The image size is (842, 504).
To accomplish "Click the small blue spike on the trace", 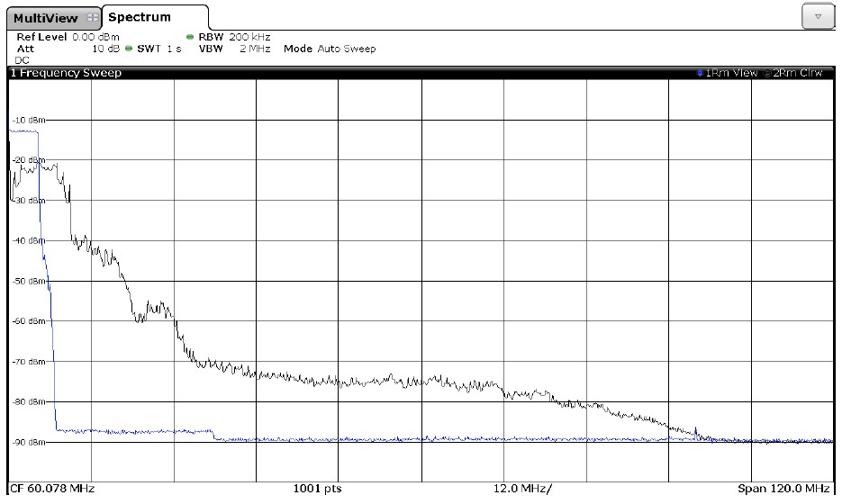I will pyautogui.click(x=696, y=430).
